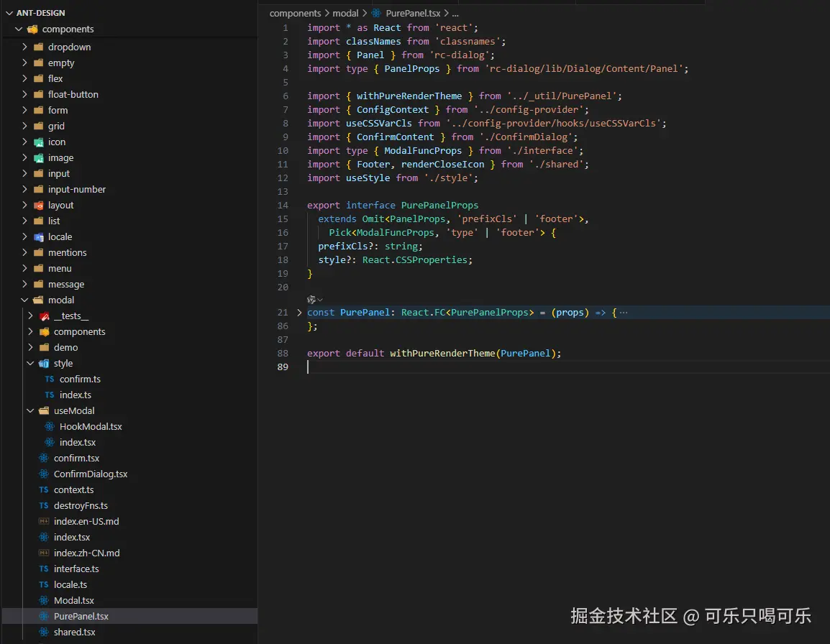
Task: Collapse the useModal folder chevron
Action: [x=30, y=410]
